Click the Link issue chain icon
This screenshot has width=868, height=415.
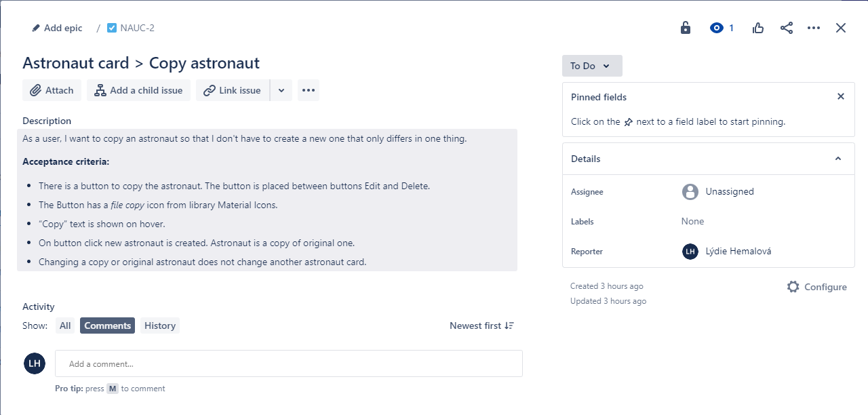tap(210, 90)
